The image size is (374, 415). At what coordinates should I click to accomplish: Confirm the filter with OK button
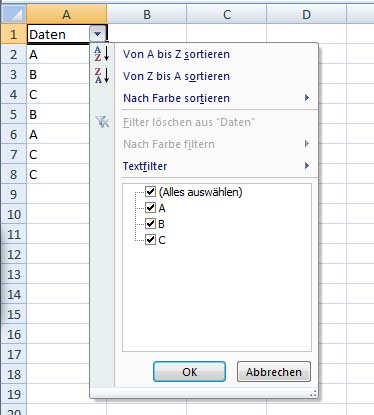(189, 372)
